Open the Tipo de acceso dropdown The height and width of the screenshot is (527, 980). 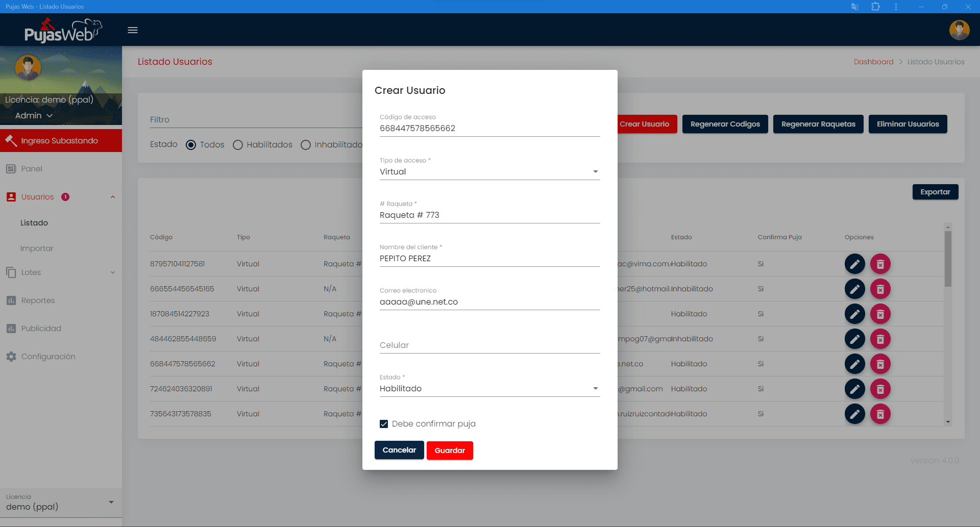[x=489, y=172]
